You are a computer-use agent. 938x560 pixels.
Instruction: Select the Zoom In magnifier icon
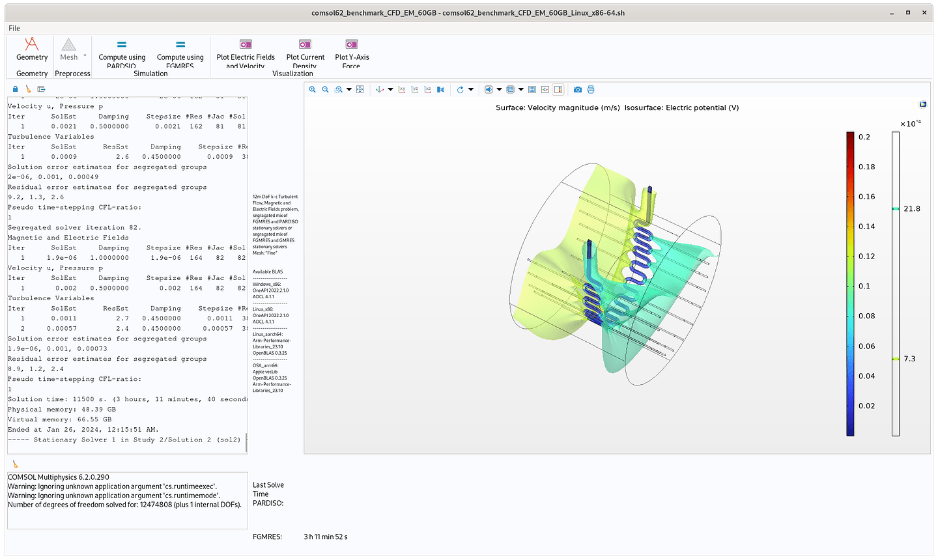coord(313,89)
